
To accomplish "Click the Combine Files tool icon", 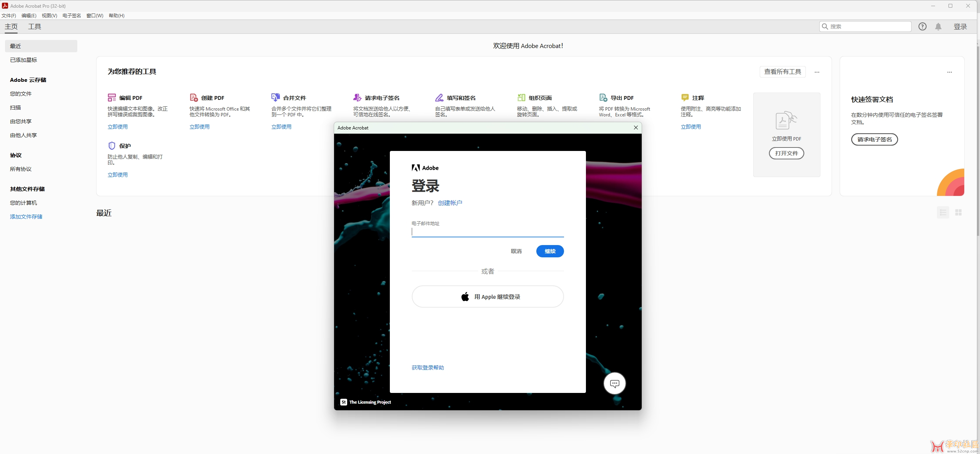I will click(275, 98).
